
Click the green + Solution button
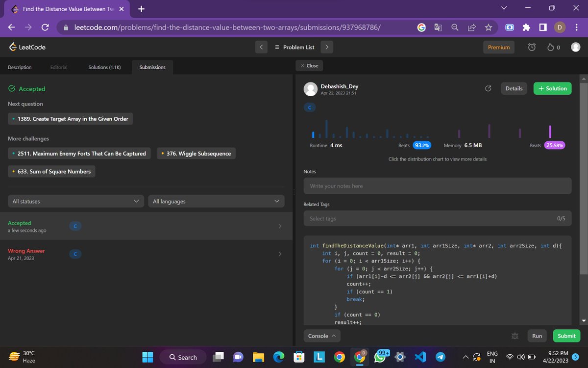coord(552,88)
